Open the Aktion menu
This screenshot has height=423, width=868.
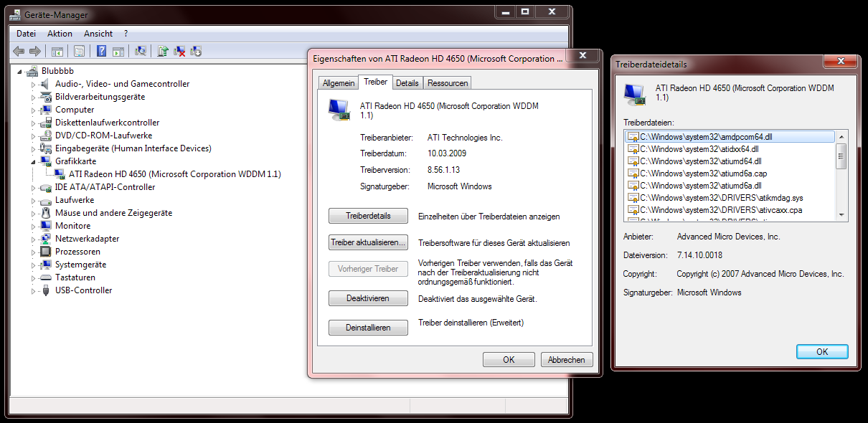click(60, 34)
